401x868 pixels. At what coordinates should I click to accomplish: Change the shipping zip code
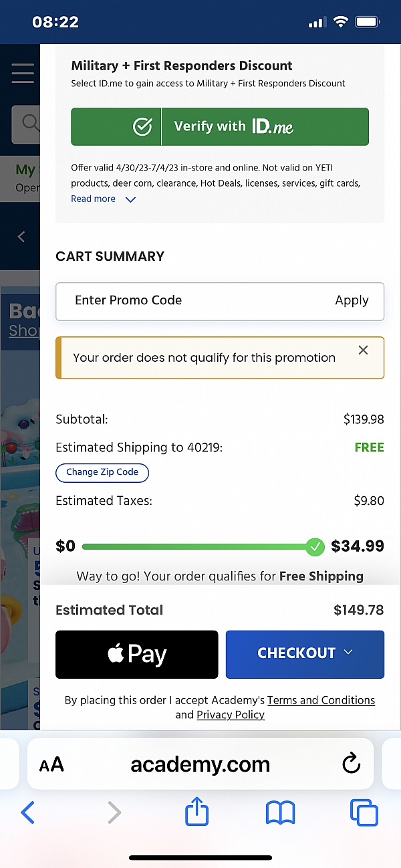(x=102, y=473)
